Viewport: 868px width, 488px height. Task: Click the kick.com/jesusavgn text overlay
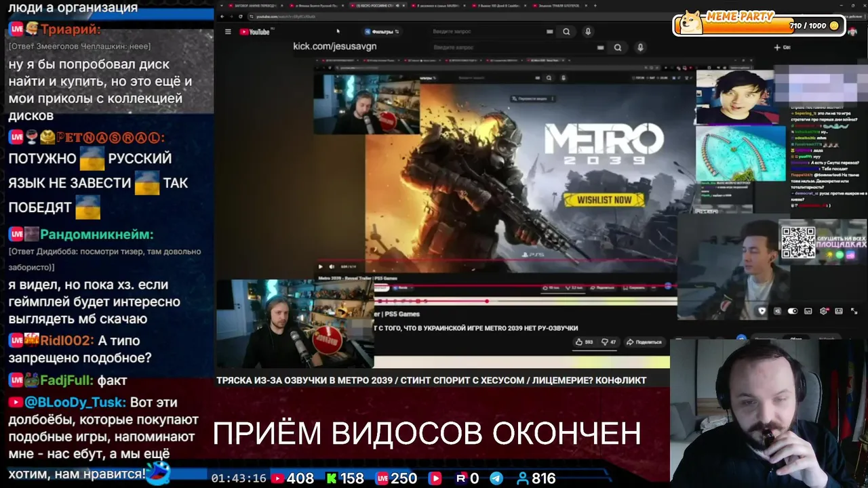coord(334,46)
